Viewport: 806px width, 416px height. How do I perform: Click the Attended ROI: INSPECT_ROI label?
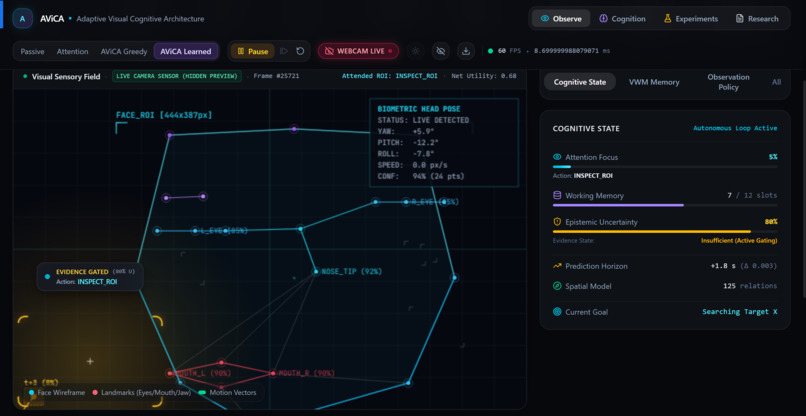pos(390,76)
